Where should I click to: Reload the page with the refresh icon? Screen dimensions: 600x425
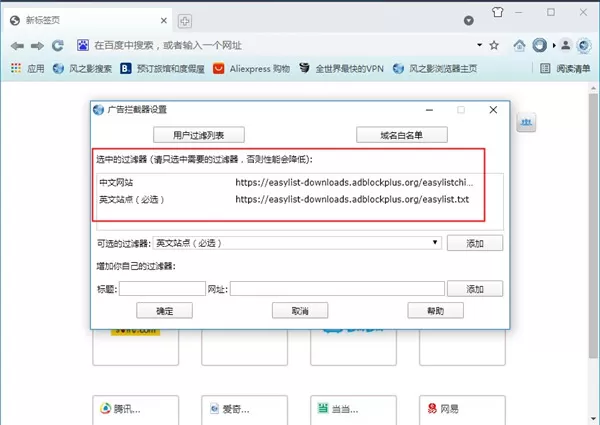point(58,46)
